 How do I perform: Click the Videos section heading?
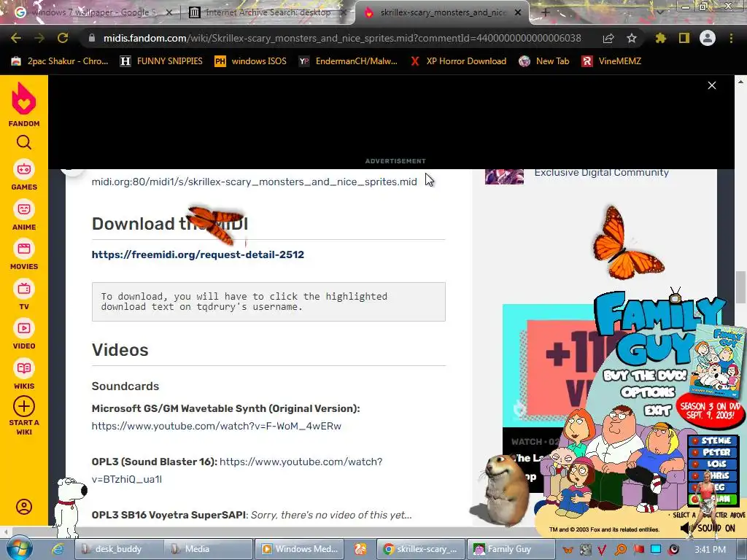pyautogui.click(x=120, y=350)
